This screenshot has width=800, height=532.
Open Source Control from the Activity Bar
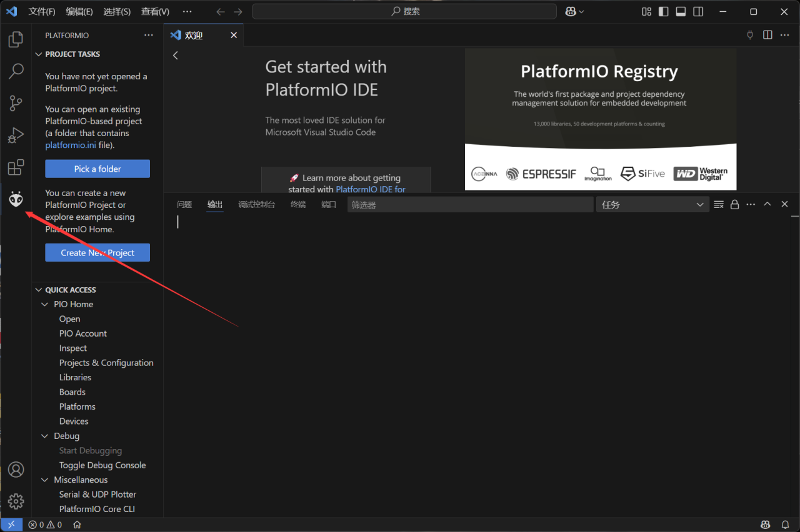16,103
